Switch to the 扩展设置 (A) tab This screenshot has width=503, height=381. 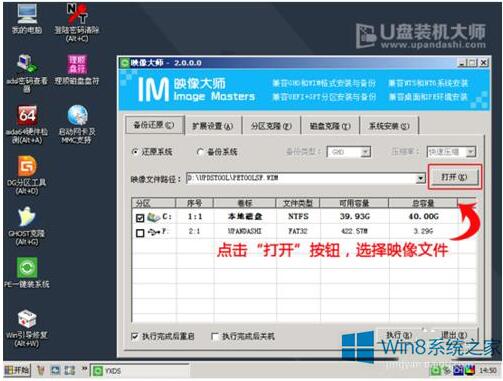tap(213, 126)
